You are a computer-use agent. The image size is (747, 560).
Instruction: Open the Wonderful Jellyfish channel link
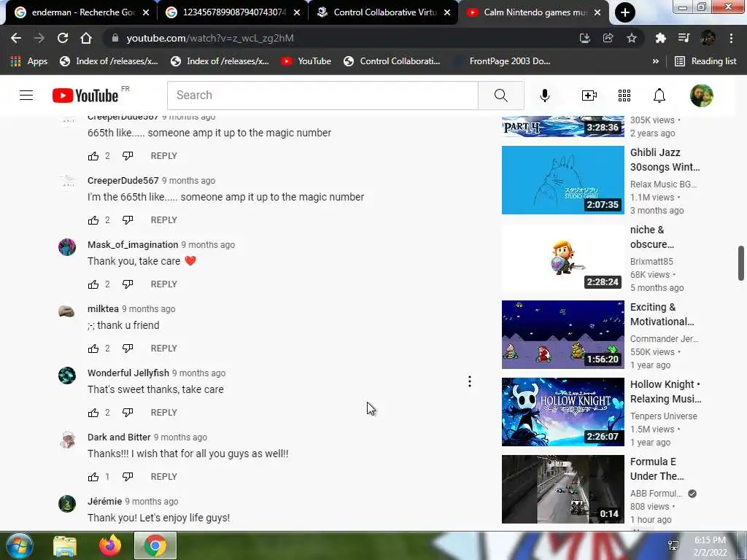pyautogui.click(x=128, y=373)
